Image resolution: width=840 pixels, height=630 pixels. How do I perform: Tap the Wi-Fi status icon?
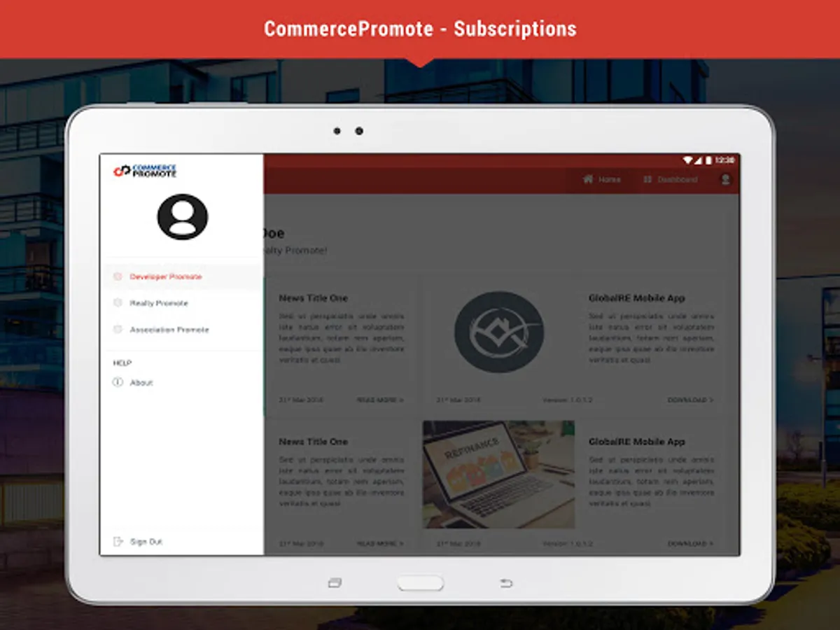(688, 160)
